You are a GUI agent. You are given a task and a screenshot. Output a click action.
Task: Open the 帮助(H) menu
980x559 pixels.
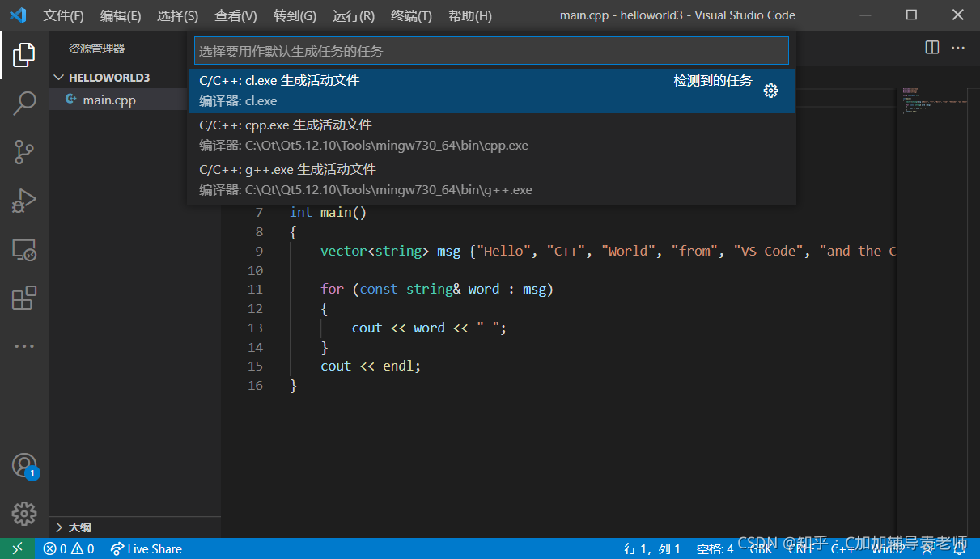469,15
